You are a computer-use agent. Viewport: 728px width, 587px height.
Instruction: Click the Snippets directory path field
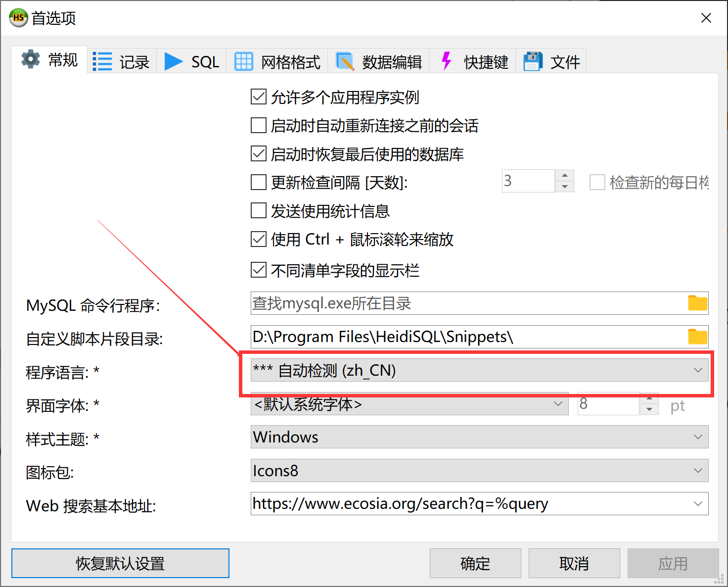coord(469,337)
